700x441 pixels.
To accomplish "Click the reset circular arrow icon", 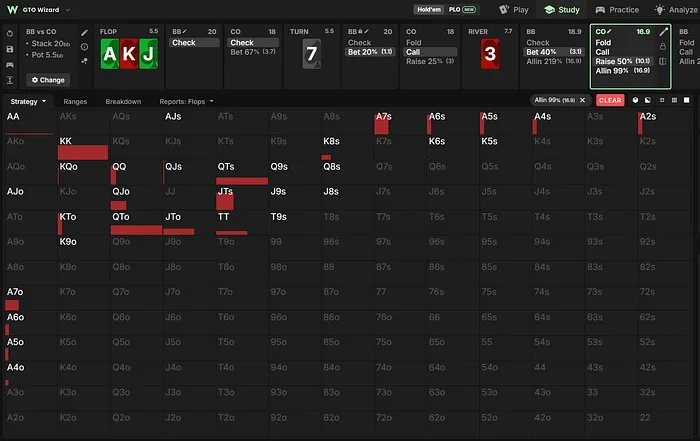I will click(x=10, y=33).
